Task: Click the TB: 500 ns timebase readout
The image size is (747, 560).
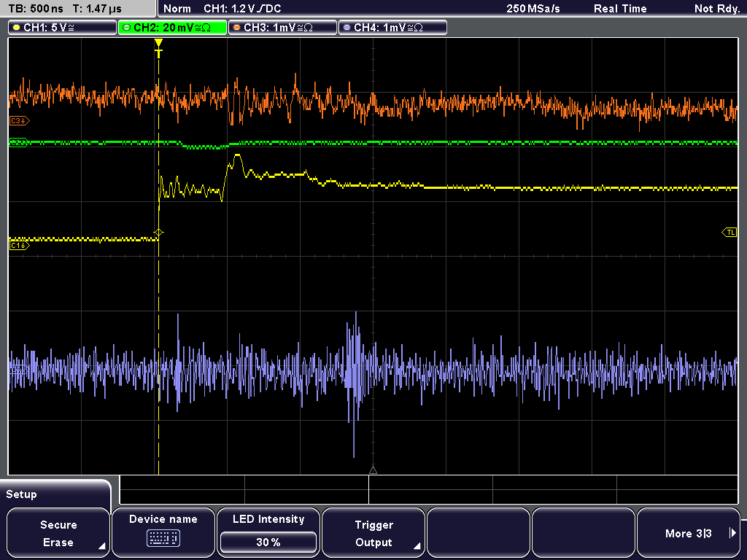Action: tap(36, 9)
